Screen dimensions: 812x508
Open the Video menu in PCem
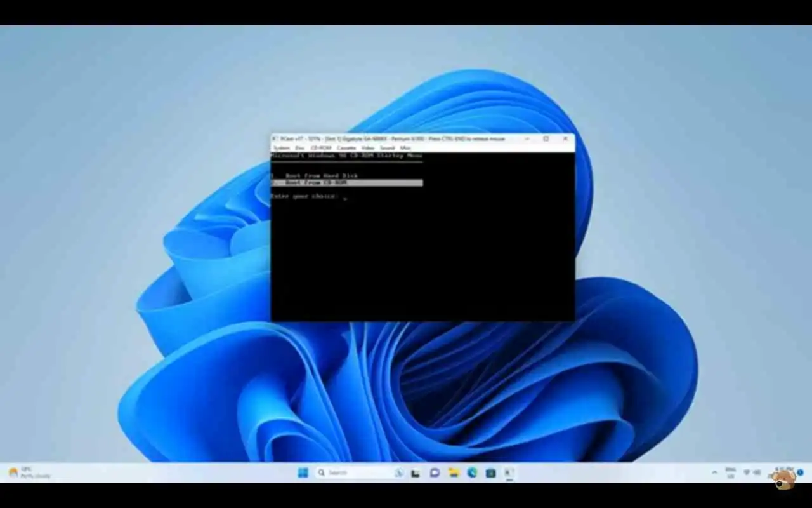click(x=368, y=148)
